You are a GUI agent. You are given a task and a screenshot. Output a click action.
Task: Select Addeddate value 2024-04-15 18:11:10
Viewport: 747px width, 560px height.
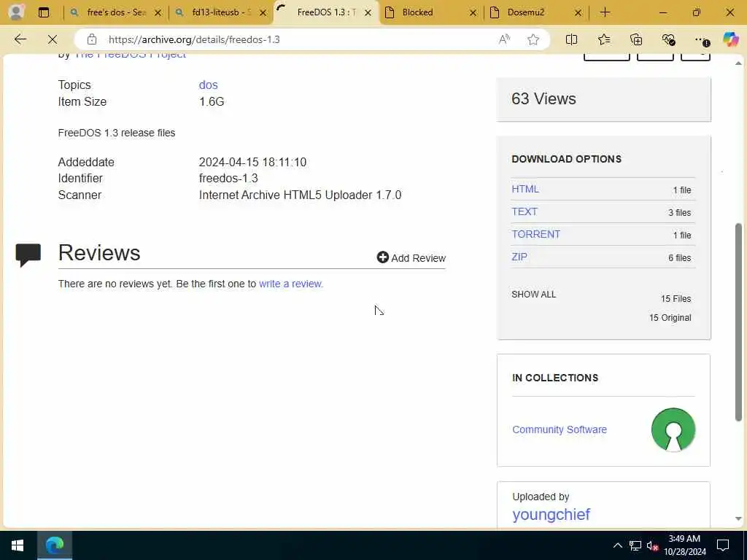pyautogui.click(x=252, y=162)
